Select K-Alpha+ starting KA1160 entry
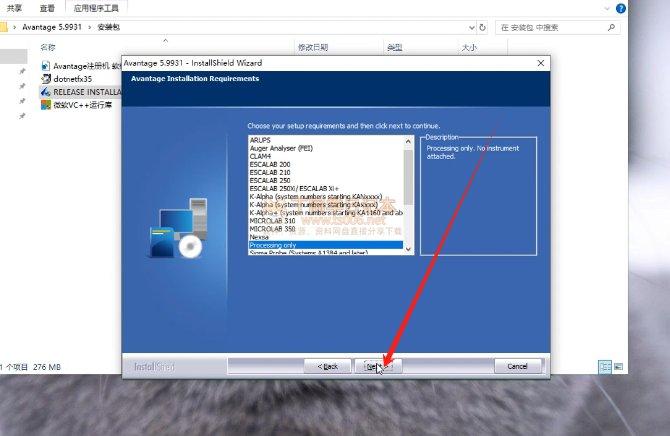The image size is (670, 436). click(325, 213)
